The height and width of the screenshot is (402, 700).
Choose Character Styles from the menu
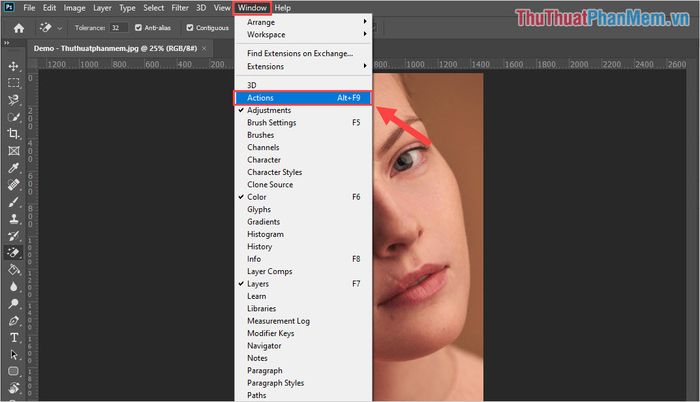click(303, 172)
